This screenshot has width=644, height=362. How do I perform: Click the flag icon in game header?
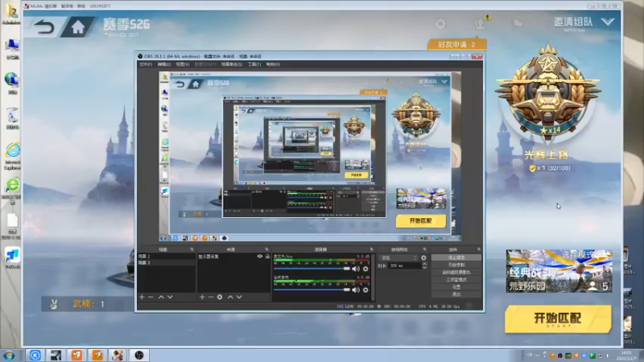click(518, 23)
